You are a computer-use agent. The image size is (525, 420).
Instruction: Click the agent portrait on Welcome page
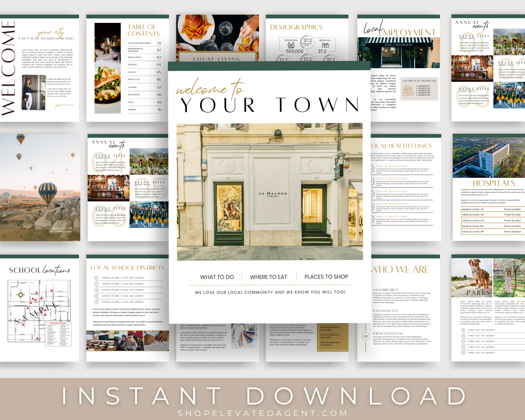[34, 92]
